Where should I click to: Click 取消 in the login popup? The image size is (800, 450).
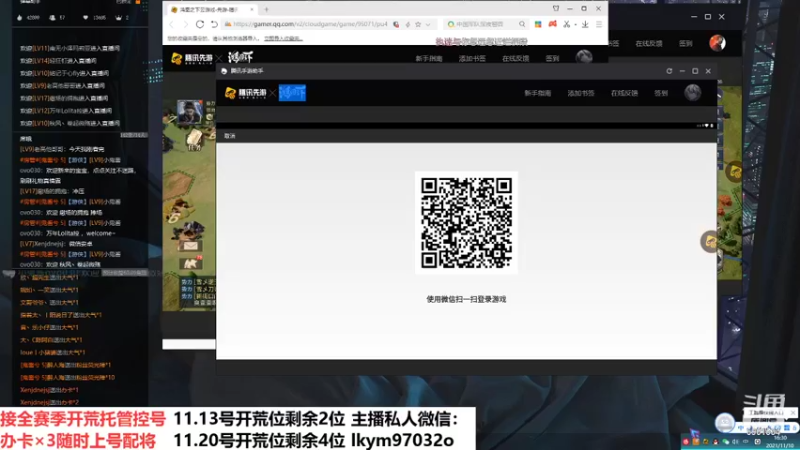230,136
